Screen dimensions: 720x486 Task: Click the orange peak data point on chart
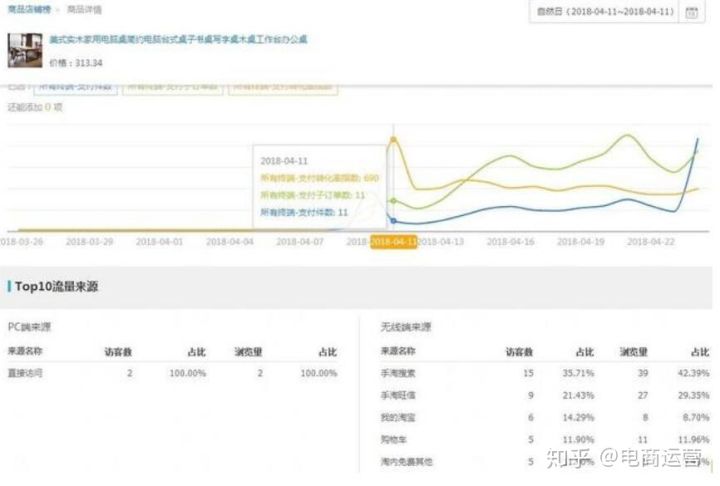coord(394,139)
